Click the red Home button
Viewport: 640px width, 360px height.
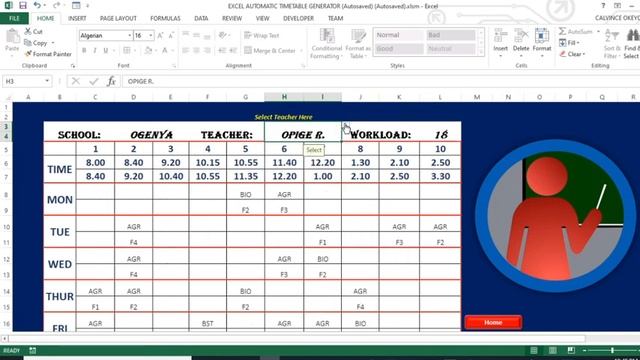[493, 322]
